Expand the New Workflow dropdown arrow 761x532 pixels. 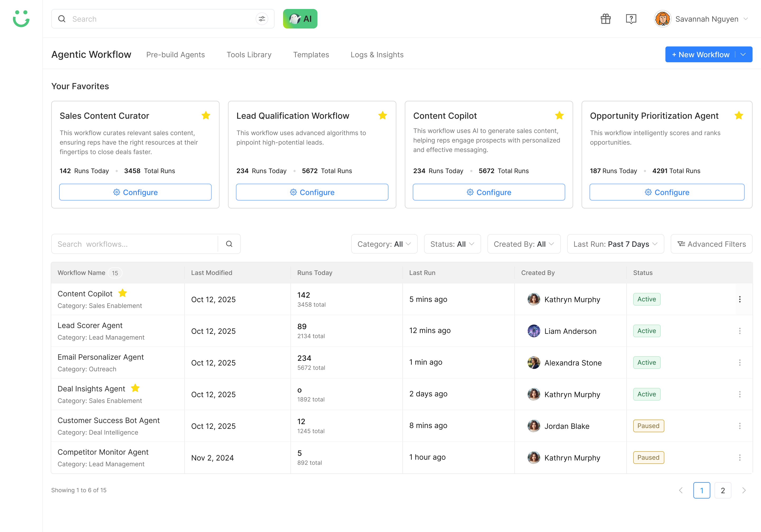click(x=743, y=54)
